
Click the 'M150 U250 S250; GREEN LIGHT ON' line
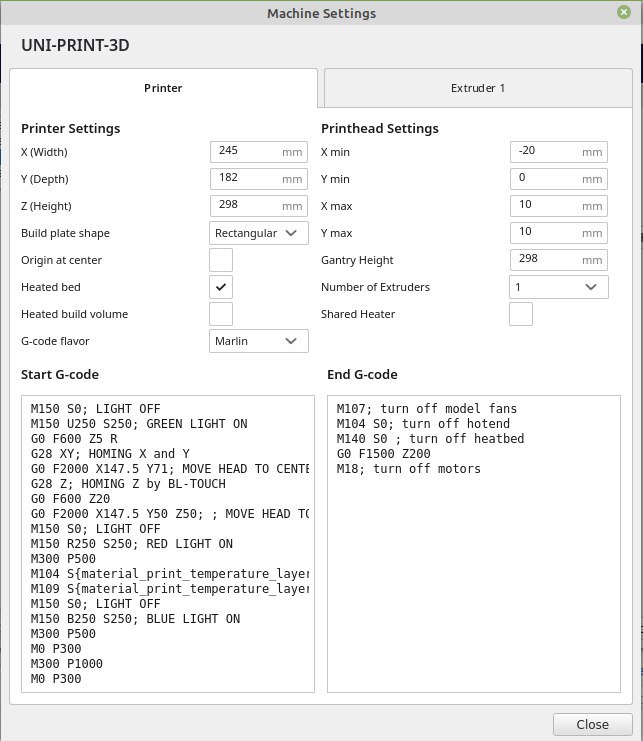pyautogui.click(x=139, y=423)
